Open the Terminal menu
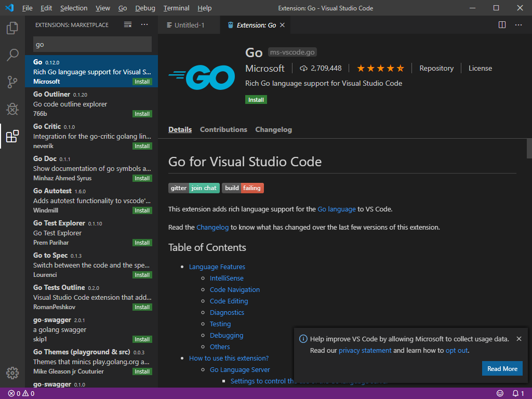 176,8
